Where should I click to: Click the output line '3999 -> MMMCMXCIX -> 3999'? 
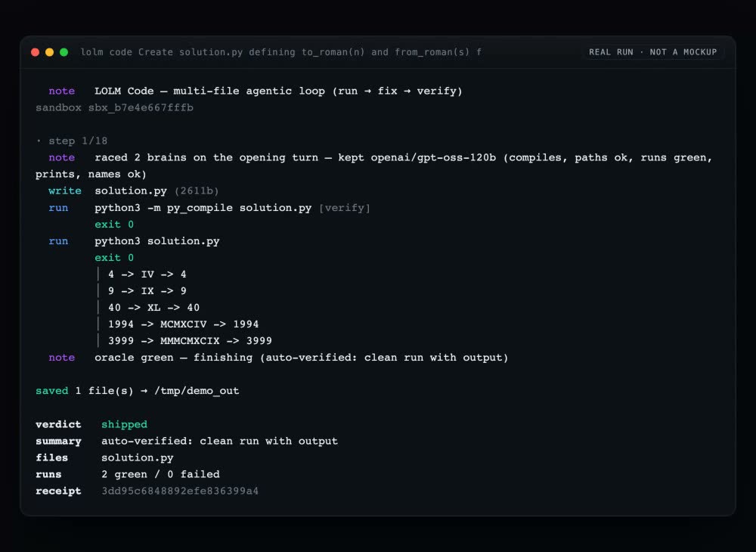[190, 341]
